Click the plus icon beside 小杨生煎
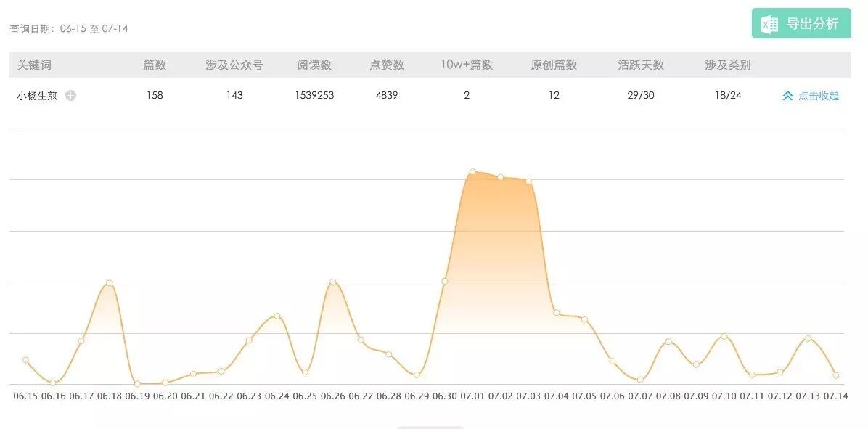 click(x=70, y=95)
